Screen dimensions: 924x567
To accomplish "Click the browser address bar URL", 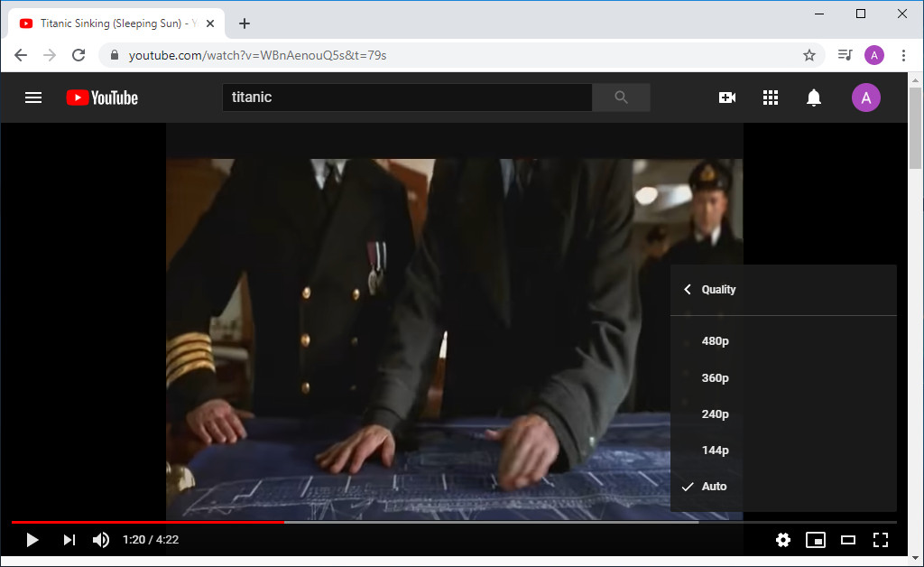I will [x=257, y=55].
